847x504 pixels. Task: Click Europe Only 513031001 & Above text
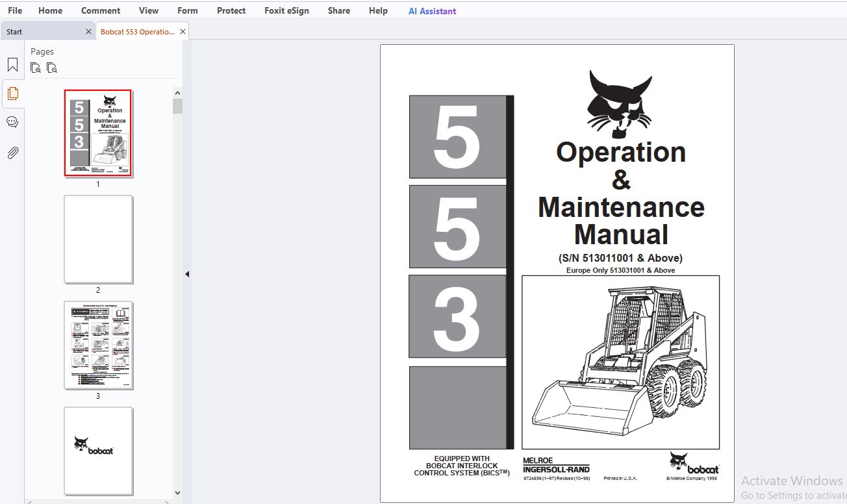tap(620, 270)
